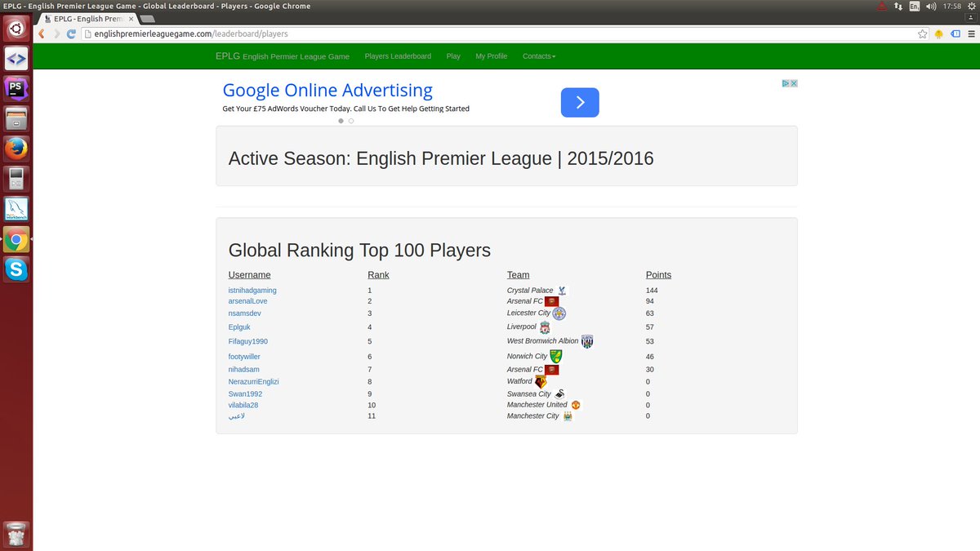This screenshot has height=551, width=980.
Task: Open the nsamsdev user link
Action: pos(245,313)
